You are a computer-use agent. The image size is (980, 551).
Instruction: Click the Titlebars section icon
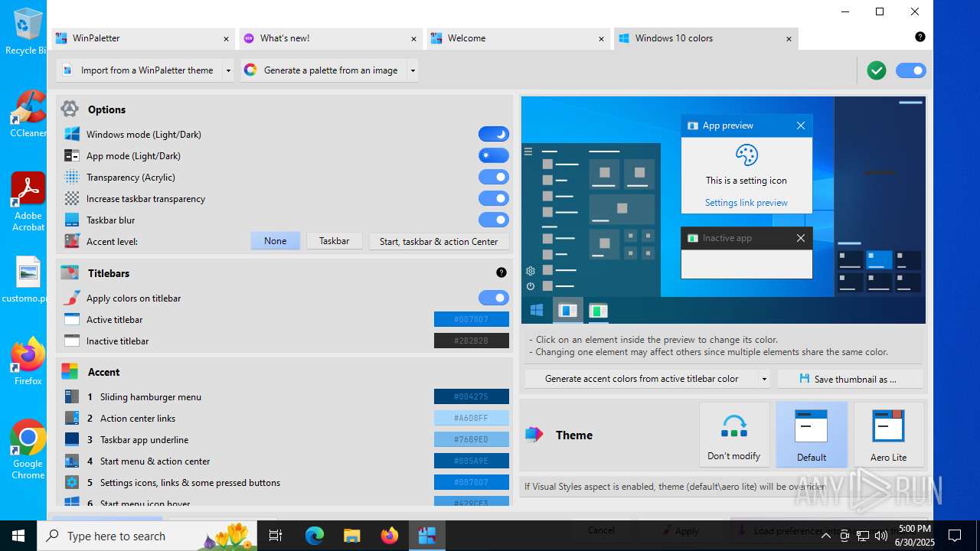[x=70, y=272]
